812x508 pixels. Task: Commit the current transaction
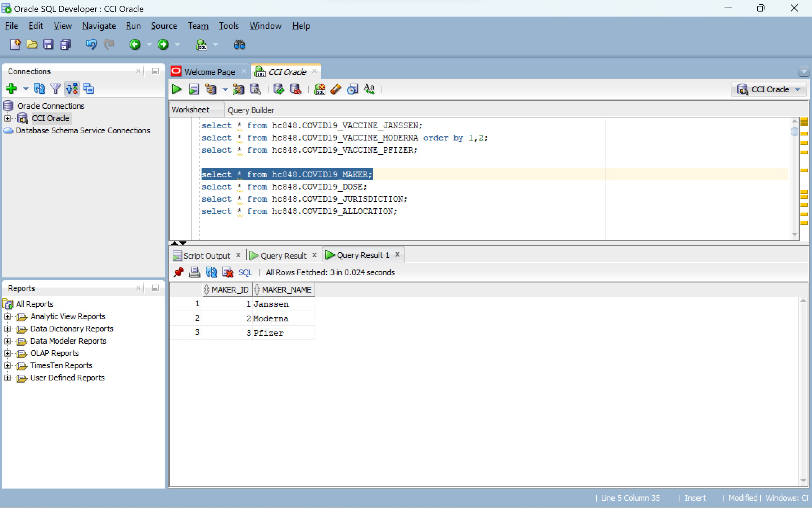(279, 89)
